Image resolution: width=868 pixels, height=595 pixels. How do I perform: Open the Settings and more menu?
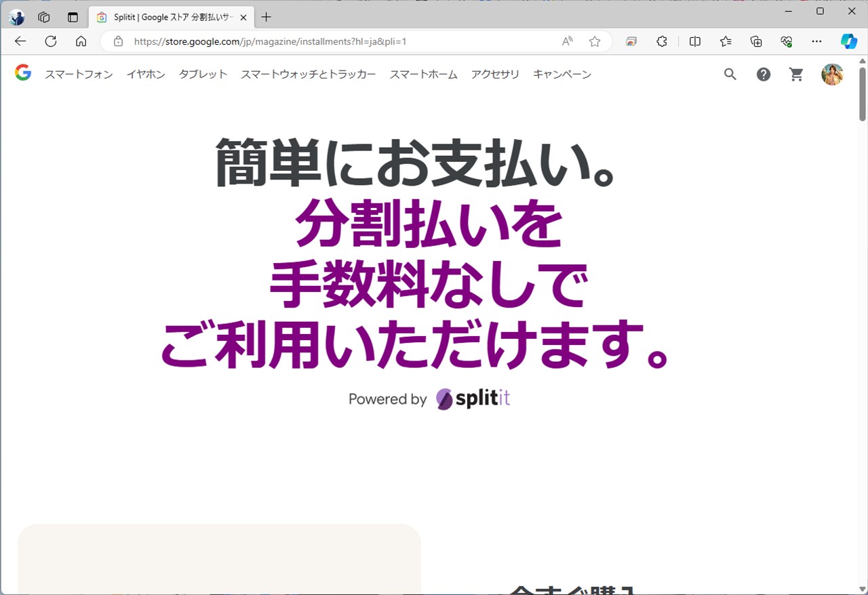click(x=816, y=41)
